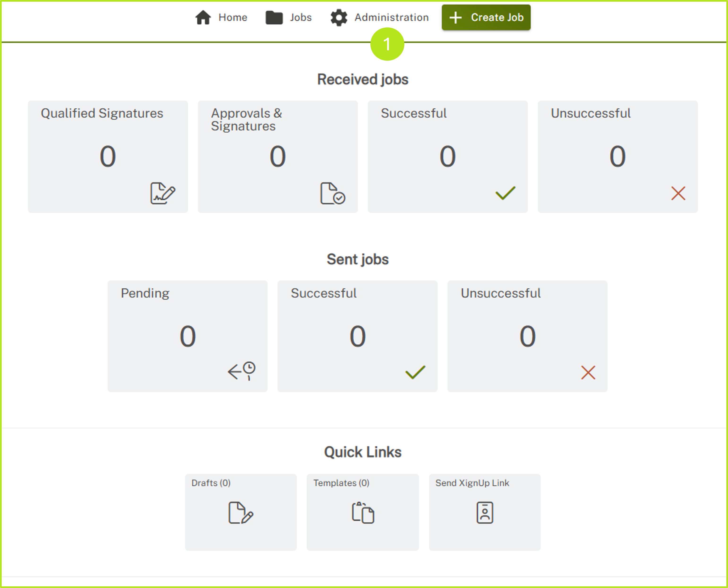Click the Drafts document-pencil icon
This screenshot has width=728, height=588.
[x=240, y=512]
